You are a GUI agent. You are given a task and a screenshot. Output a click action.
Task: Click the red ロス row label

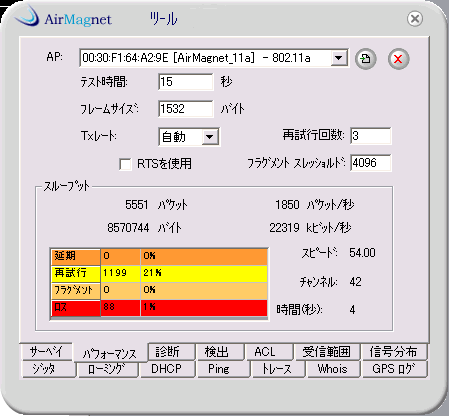pos(76,308)
